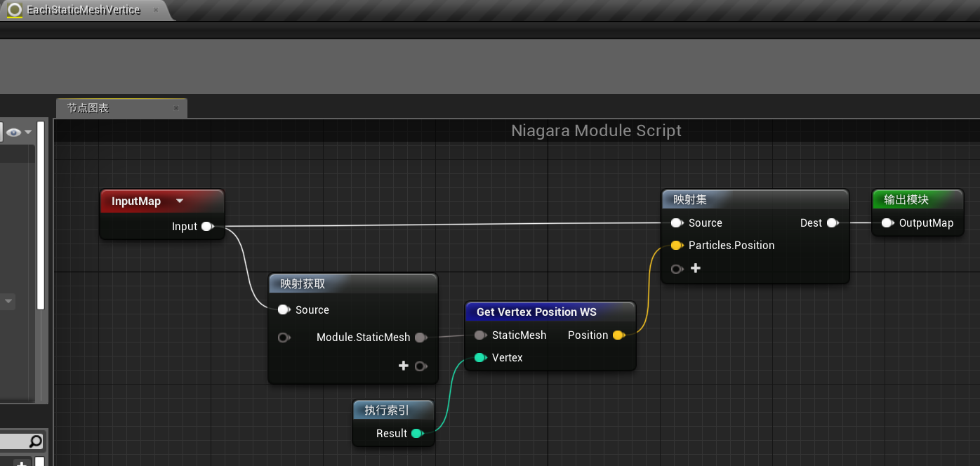Click the OutputMap pin on the 输出模块 node
This screenshot has width=980, height=466.
[x=887, y=222]
